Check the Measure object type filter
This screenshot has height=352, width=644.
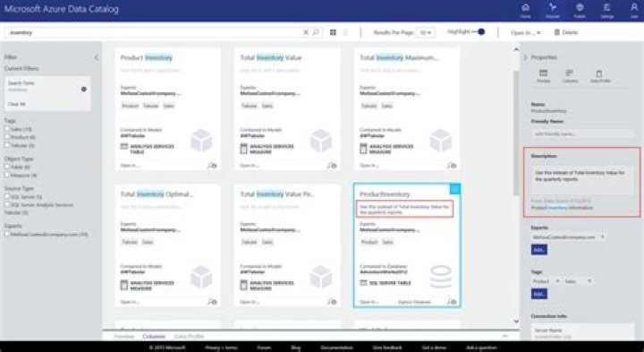point(7,175)
